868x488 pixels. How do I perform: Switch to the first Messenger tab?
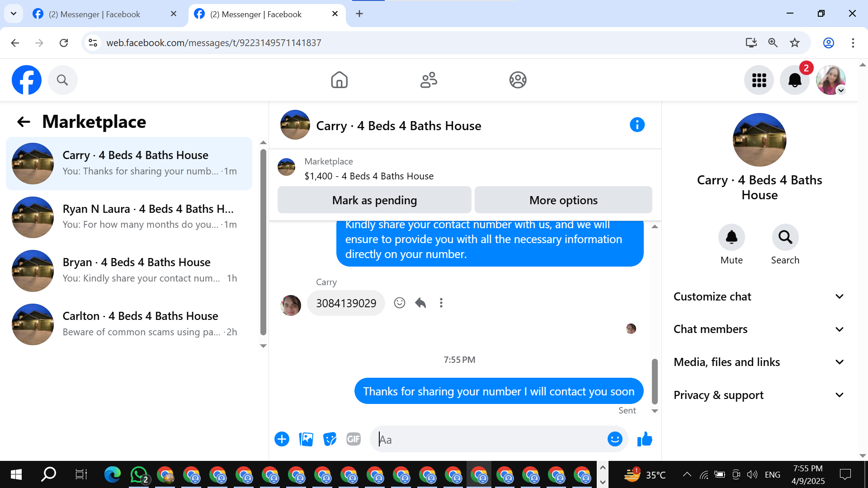[x=104, y=14]
